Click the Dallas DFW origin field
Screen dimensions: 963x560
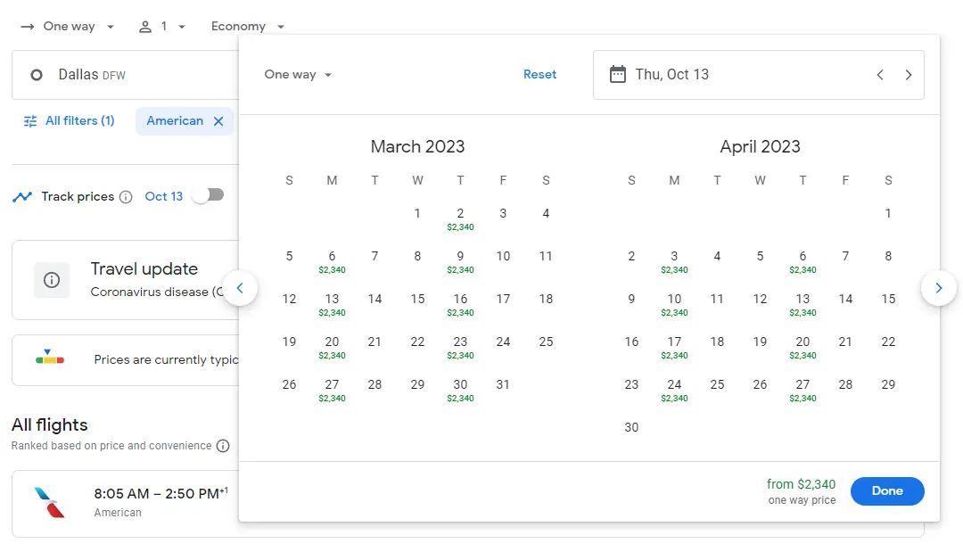(x=125, y=75)
